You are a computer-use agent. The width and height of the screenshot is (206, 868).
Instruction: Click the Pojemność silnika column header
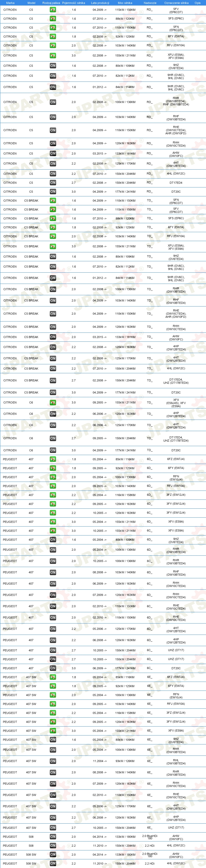(x=73, y=3)
